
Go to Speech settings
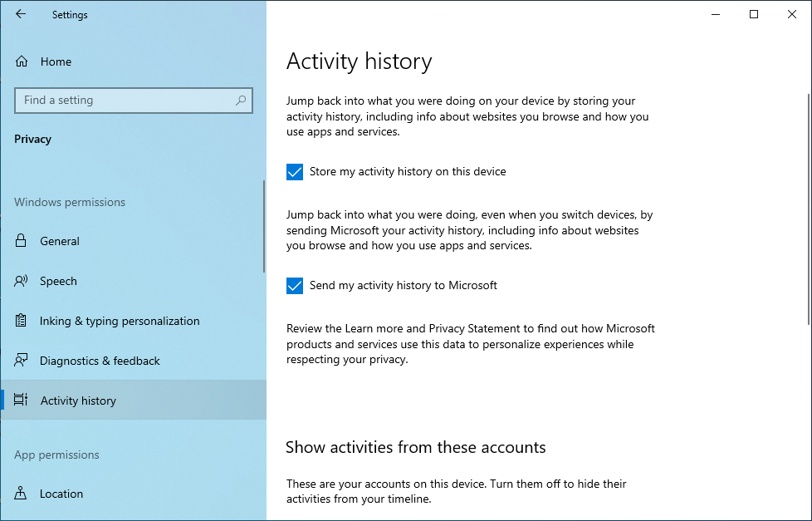point(58,281)
